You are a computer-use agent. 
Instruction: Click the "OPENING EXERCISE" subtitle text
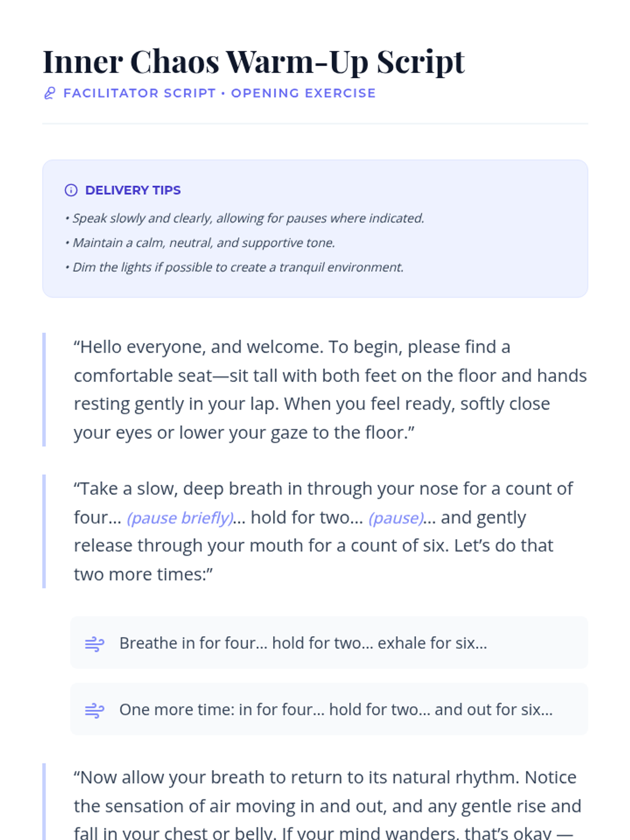[x=303, y=93]
